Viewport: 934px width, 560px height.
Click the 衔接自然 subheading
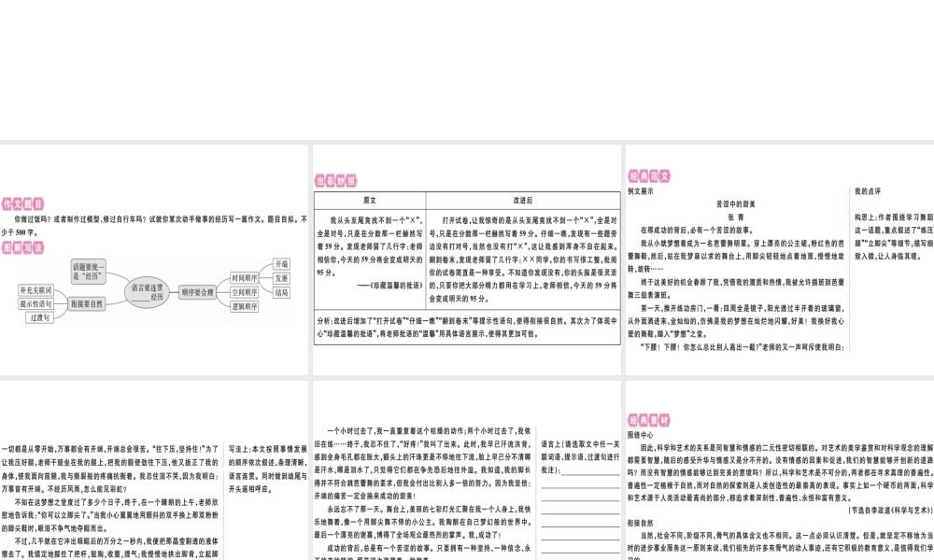[641, 523]
